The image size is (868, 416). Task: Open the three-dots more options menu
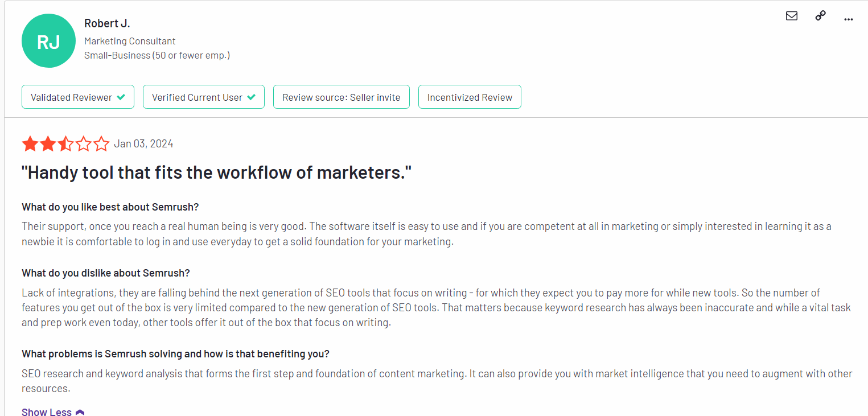click(x=849, y=19)
